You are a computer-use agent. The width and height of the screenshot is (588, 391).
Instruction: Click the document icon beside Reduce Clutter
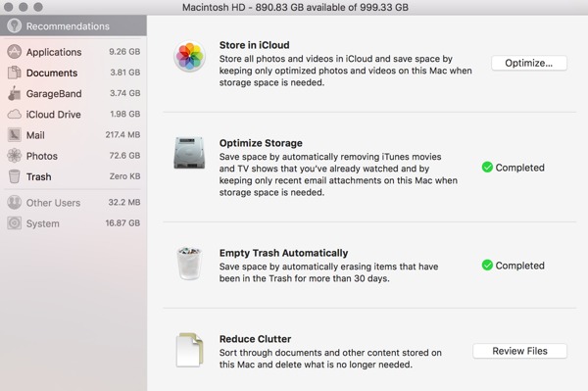click(x=190, y=350)
